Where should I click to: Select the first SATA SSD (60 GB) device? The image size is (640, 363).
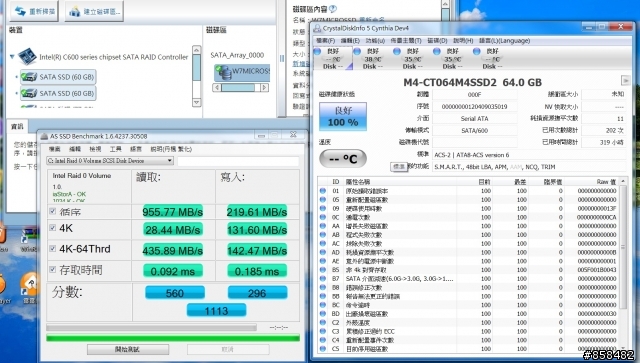58,77
